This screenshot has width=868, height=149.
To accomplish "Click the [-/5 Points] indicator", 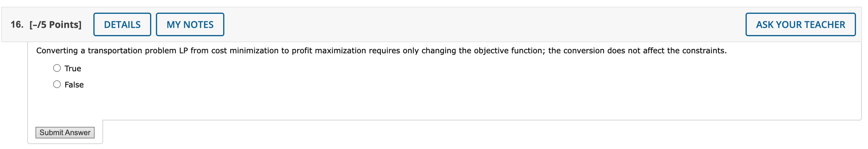I will 55,24.
